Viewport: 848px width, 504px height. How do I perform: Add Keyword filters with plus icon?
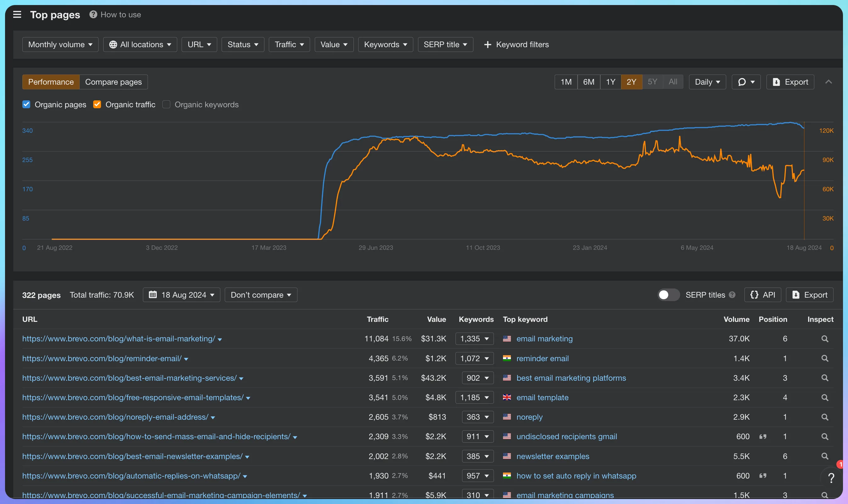tap(516, 44)
